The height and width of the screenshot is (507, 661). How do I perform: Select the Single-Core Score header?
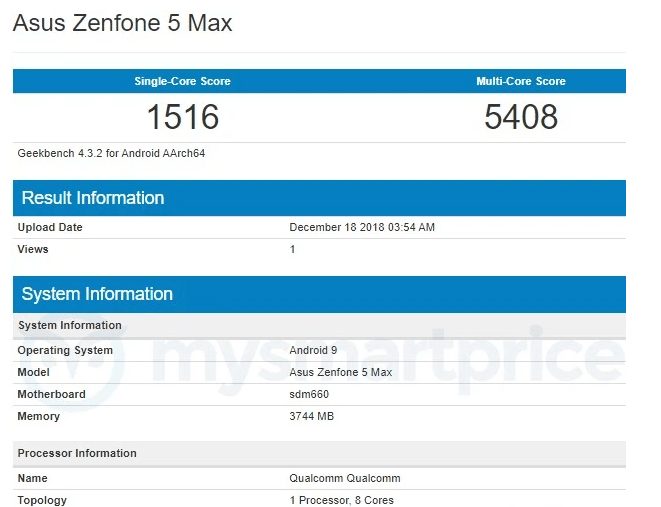(x=182, y=81)
